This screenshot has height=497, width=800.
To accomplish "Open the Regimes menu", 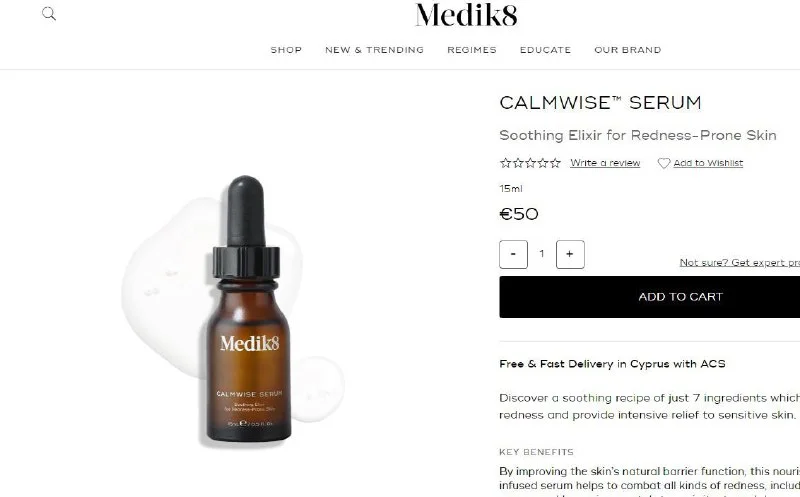I will (472, 50).
